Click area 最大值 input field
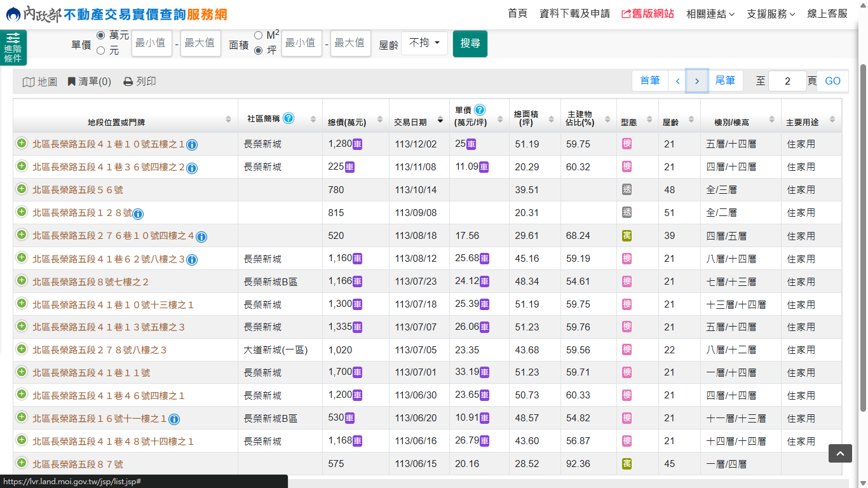868x488 pixels. coord(351,43)
